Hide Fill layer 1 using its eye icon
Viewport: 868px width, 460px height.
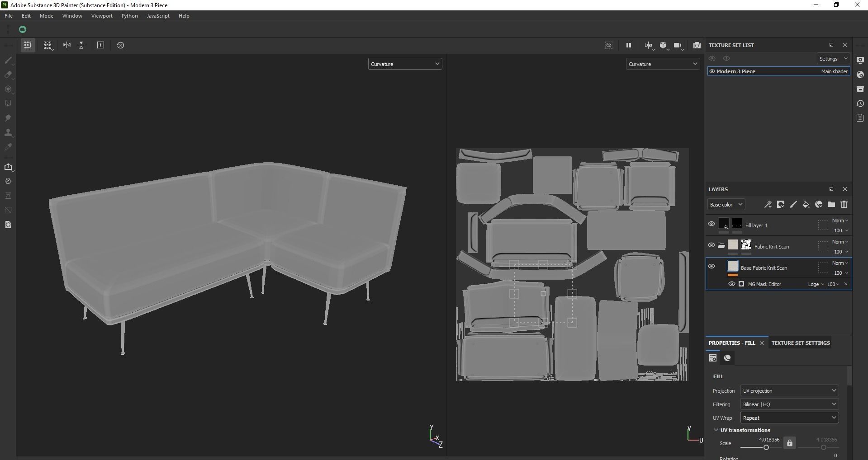(x=711, y=224)
